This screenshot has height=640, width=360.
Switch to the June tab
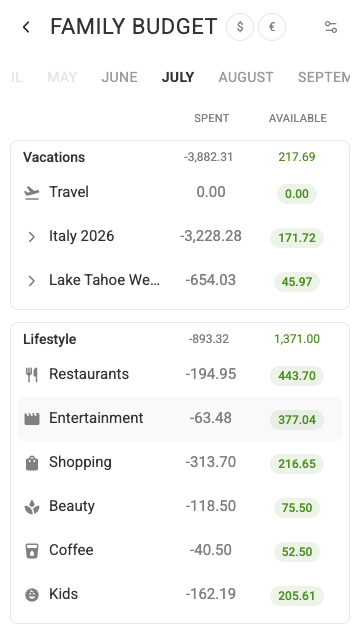click(x=119, y=77)
